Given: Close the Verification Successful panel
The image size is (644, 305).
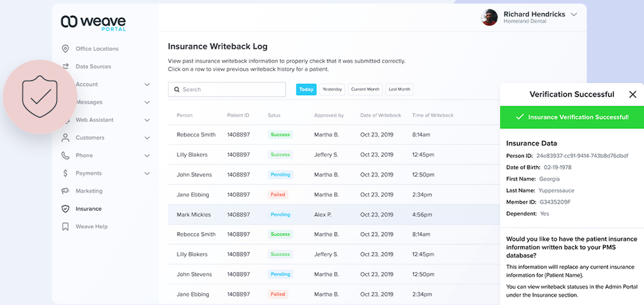Looking at the screenshot, I should coord(632,94).
